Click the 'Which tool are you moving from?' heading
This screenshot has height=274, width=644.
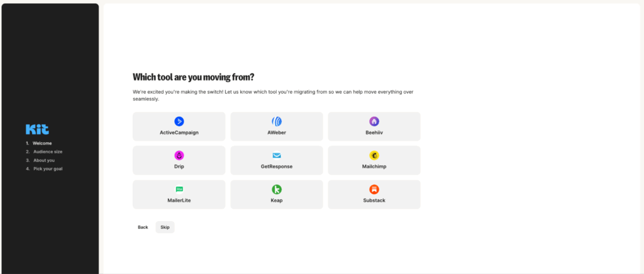[x=194, y=77]
